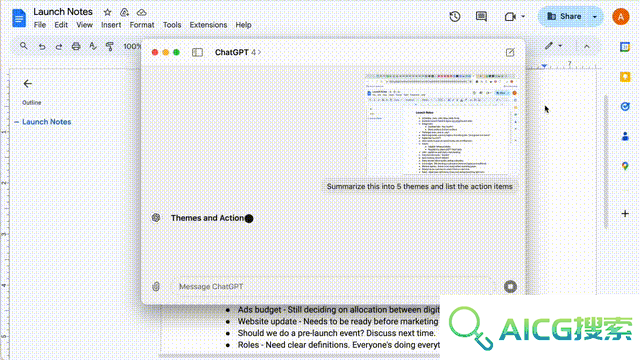Click the 'Ads budget' bullet line

click(338, 310)
